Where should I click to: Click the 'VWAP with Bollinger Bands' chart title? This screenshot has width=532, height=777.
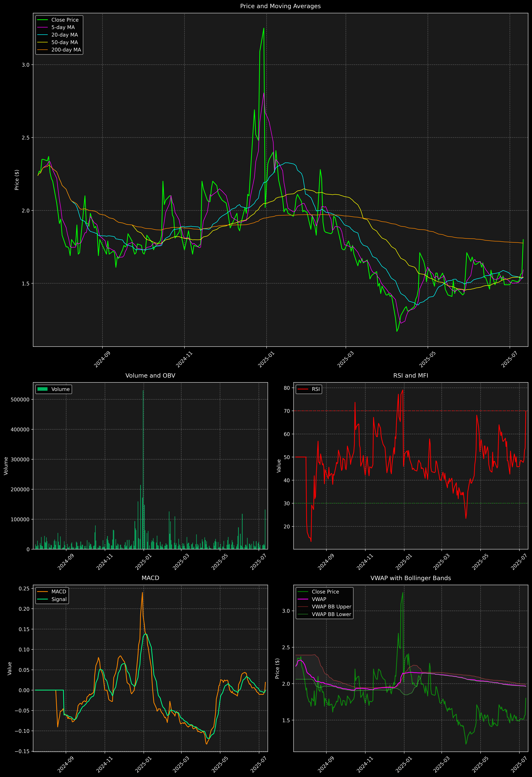click(x=411, y=578)
